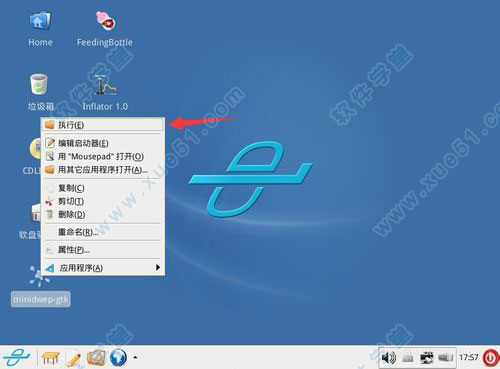Choose 执行(E) from the context menu
500x369 pixels.
(x=103, y=125)
